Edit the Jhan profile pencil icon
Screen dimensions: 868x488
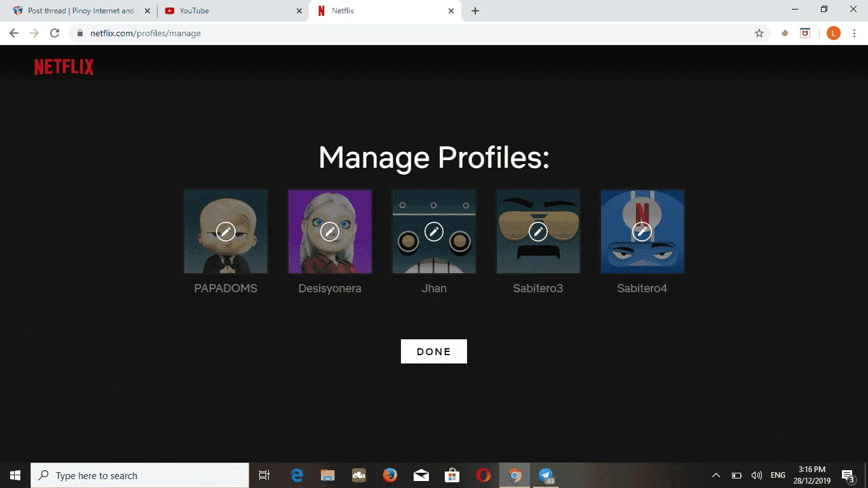click(x=434, y=232)
